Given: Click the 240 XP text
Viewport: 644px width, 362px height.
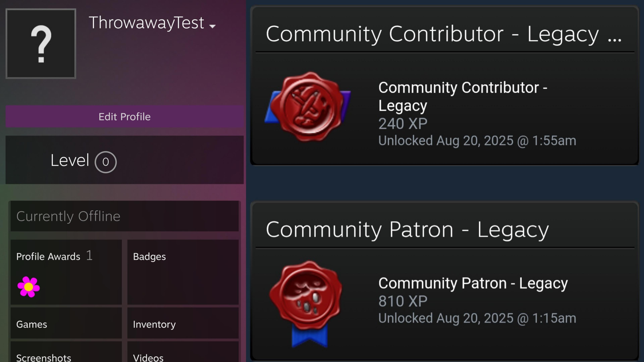Looking at the screenshot, I should [403, 124].
